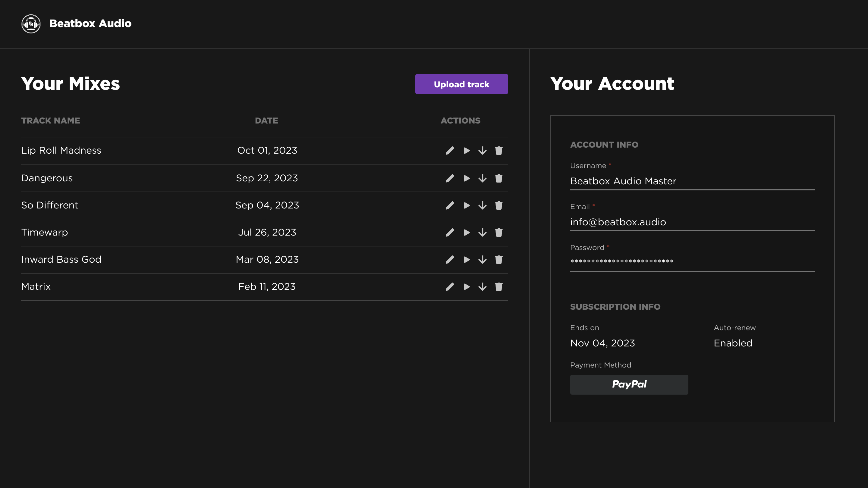Edit the Dangerous track
868x488 pixels.
450,178
